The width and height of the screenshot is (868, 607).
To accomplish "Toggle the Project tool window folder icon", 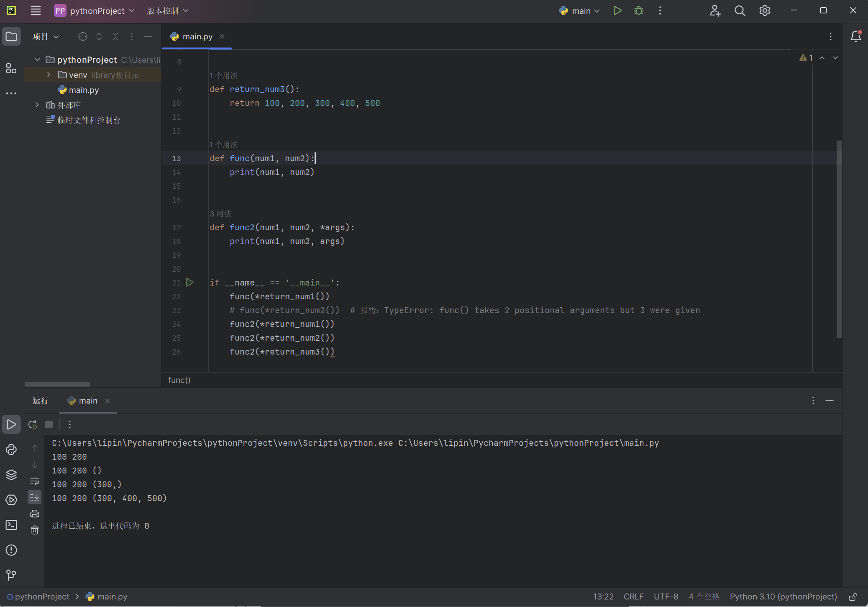I will coord(11,36).
